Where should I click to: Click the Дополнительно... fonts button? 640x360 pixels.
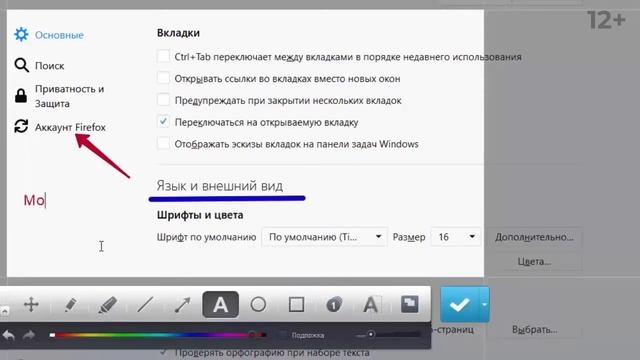click(534, 237)
